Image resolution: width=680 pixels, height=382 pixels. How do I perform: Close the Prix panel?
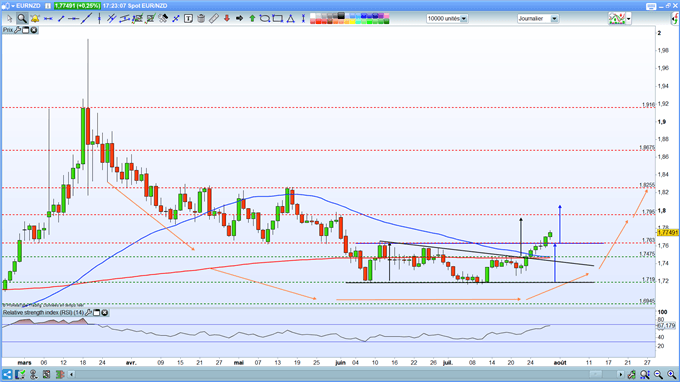pyautogui.click(x=33, y=30)
